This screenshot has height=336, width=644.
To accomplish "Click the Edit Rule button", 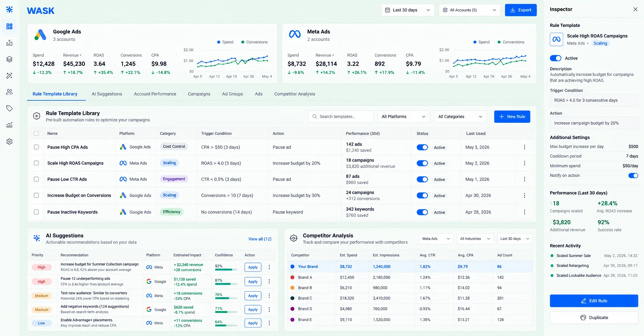I will tap(594, 301).
